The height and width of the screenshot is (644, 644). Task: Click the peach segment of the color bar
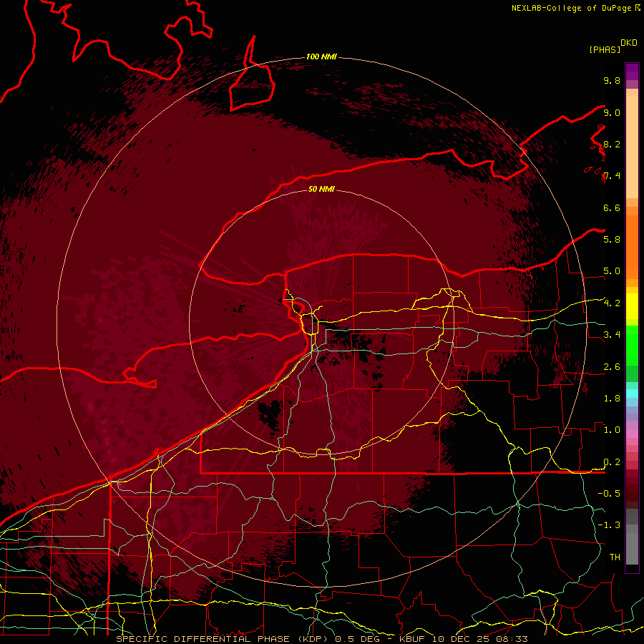(632, 147)
